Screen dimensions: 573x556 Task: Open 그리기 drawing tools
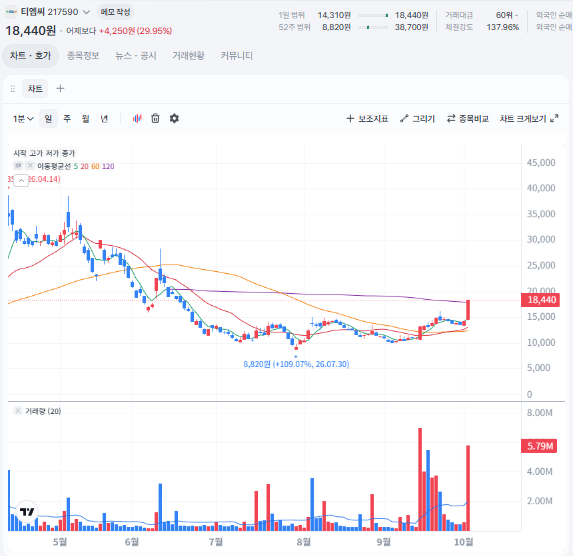[417, 118]
